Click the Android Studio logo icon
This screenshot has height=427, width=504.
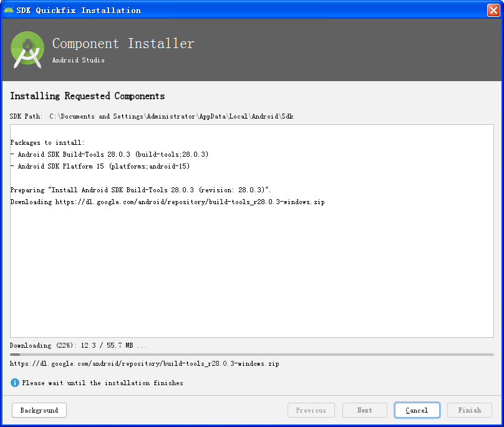(27, 49)
